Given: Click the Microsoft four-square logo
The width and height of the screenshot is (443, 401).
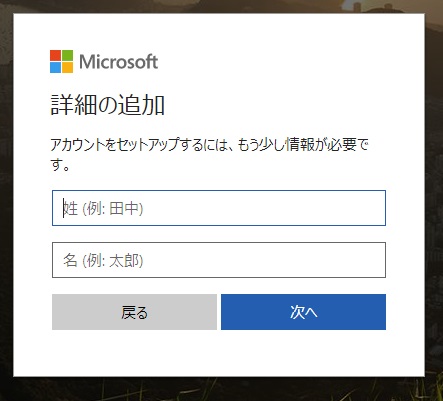Looking at the screenshot, I should tap(61, 61).
